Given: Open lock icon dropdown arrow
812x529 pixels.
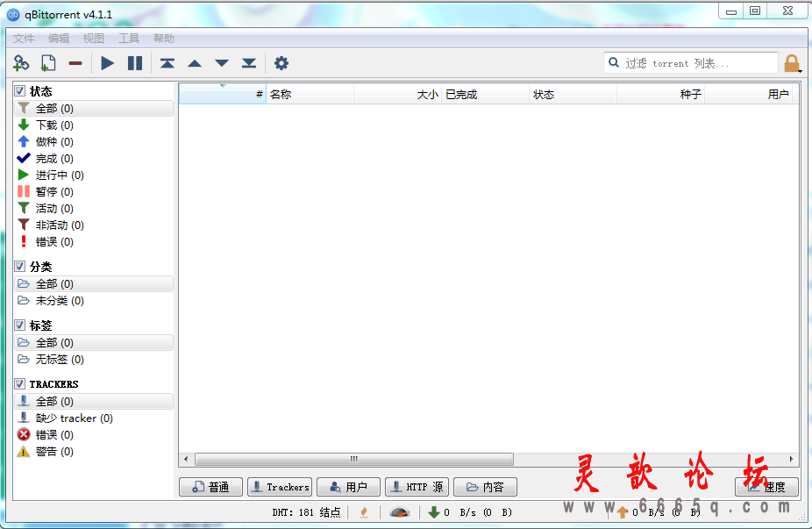Looking at the screenshot, I should pos(801,72).
